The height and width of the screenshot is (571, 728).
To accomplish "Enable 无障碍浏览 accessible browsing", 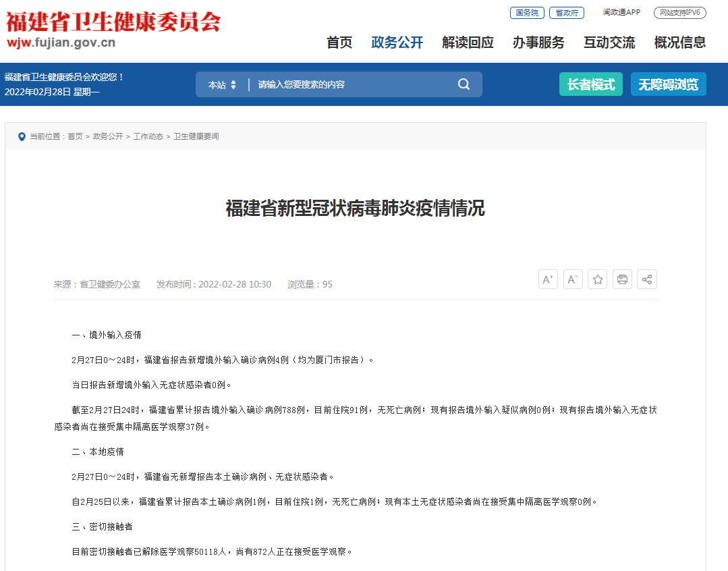I will [x=668, y=84].
